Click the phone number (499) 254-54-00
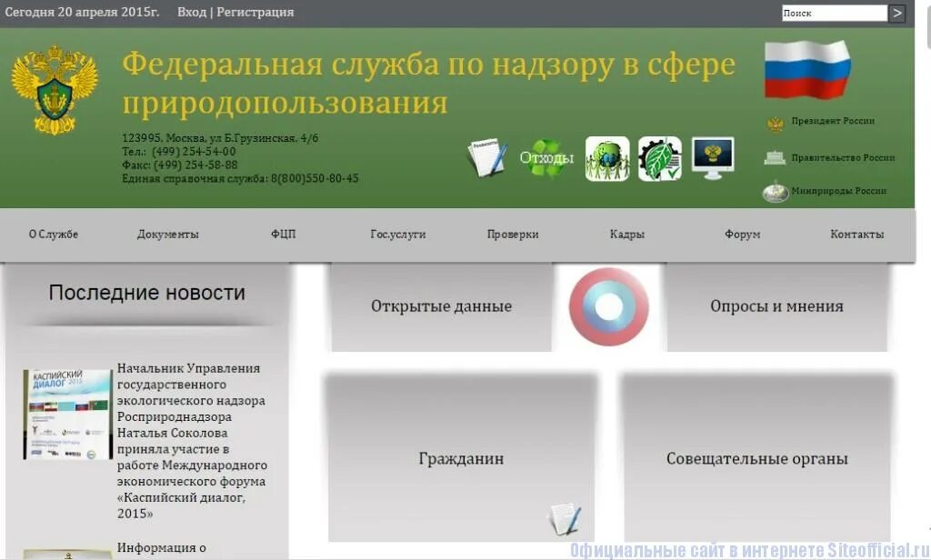The width and height of the screenshot is (931, 560). click(194, 152)
